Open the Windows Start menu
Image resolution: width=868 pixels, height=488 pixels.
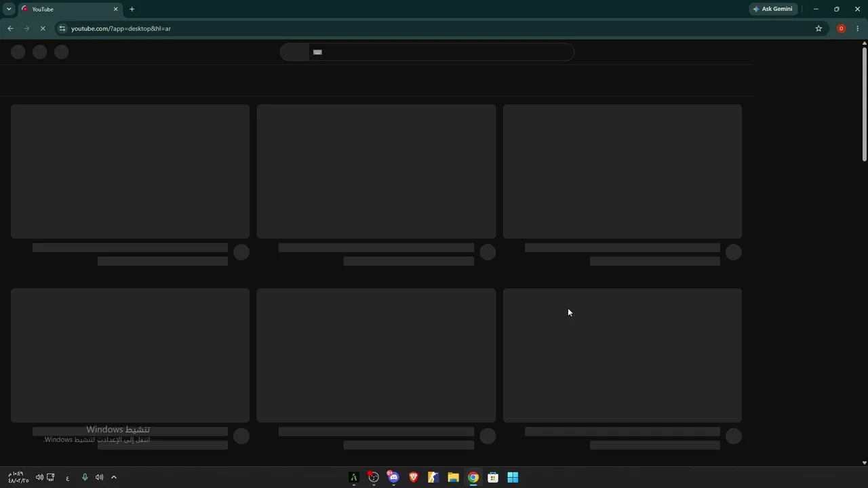tap(513, 477)
